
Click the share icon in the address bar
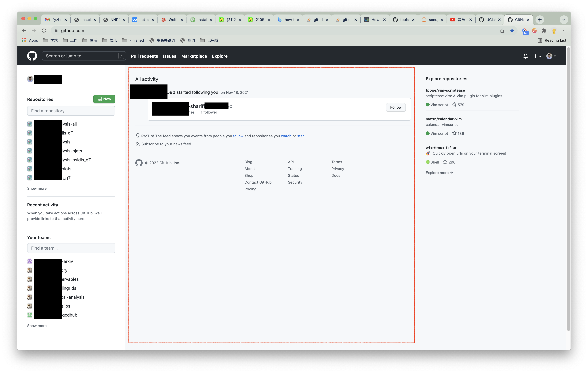[x=502, y=31]
